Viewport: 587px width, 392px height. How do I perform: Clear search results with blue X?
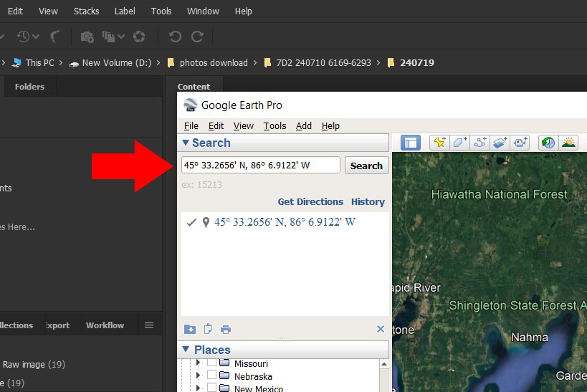[381, 329]
